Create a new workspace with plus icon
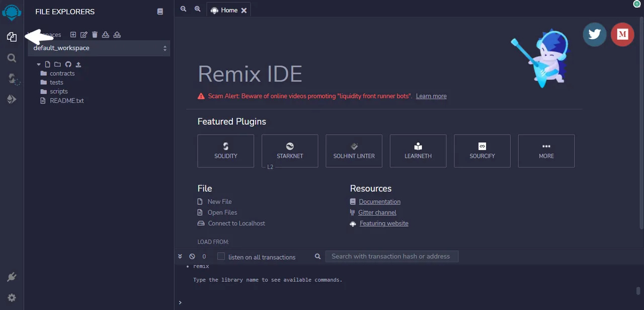This screenshot has width=644, height=310. coord(73,35)
